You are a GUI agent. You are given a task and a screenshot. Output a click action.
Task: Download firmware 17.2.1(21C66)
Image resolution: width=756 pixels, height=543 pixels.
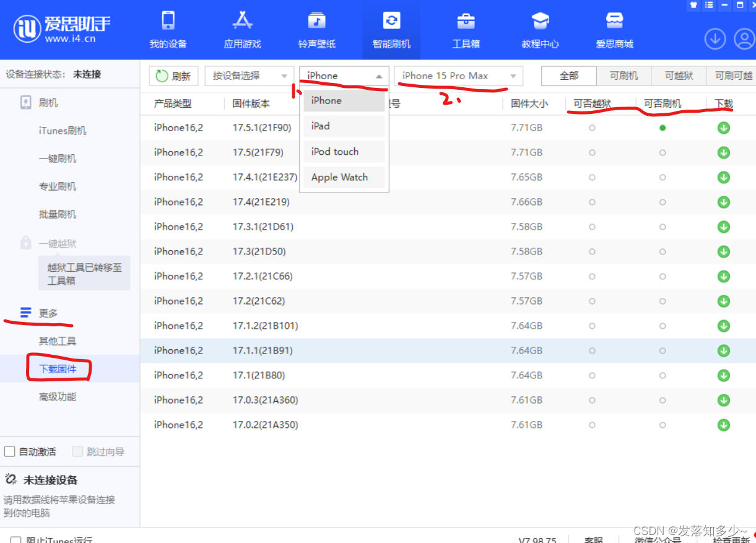pos(723,276)
